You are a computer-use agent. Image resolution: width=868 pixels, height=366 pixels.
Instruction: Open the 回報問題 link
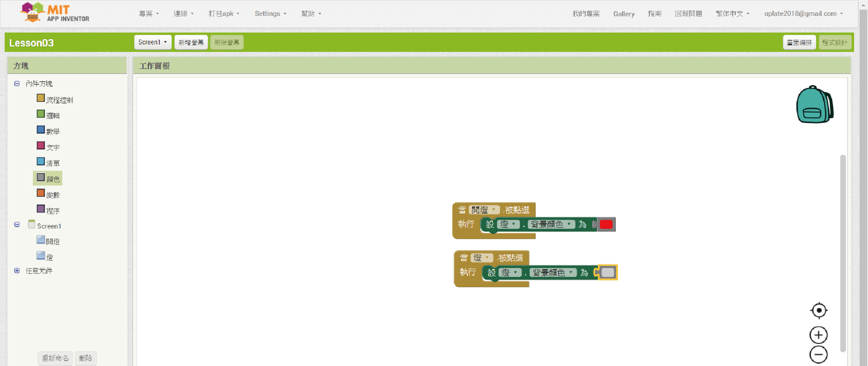(689, 14)
